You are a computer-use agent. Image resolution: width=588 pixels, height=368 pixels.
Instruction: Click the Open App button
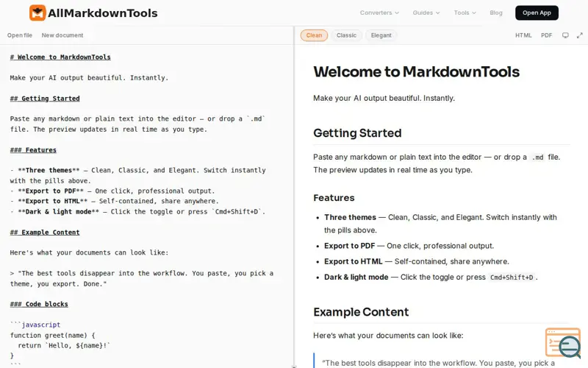click(x=537, y=13)
